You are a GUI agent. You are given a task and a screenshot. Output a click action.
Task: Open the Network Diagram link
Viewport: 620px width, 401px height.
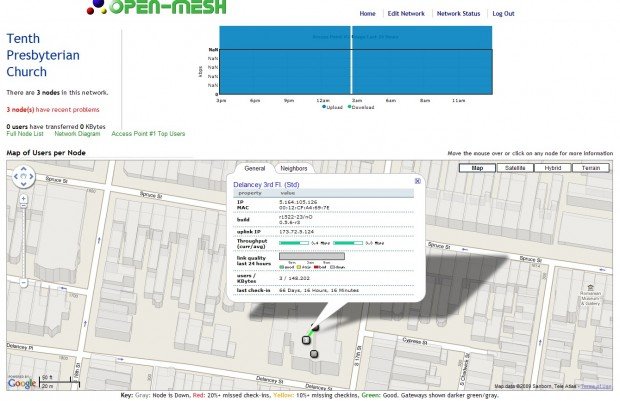(x=77, y=134)
